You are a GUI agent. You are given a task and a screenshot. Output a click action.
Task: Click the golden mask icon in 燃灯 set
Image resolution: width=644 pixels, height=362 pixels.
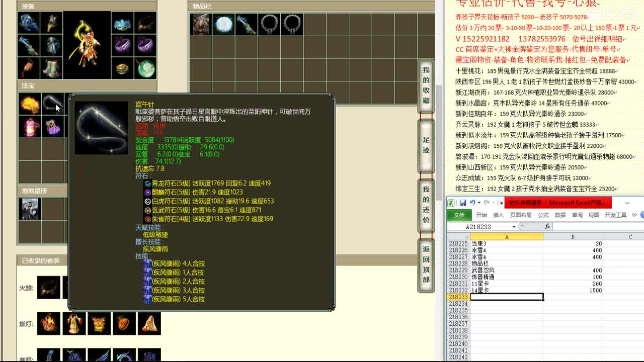point(99,323)
